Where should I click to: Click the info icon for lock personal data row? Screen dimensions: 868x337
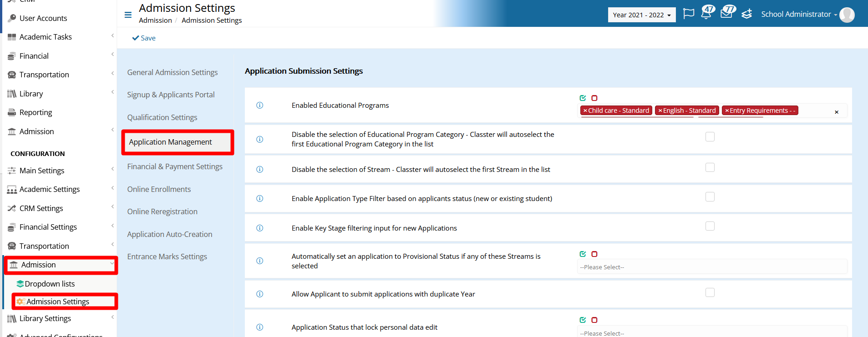(x=259, y=327)
